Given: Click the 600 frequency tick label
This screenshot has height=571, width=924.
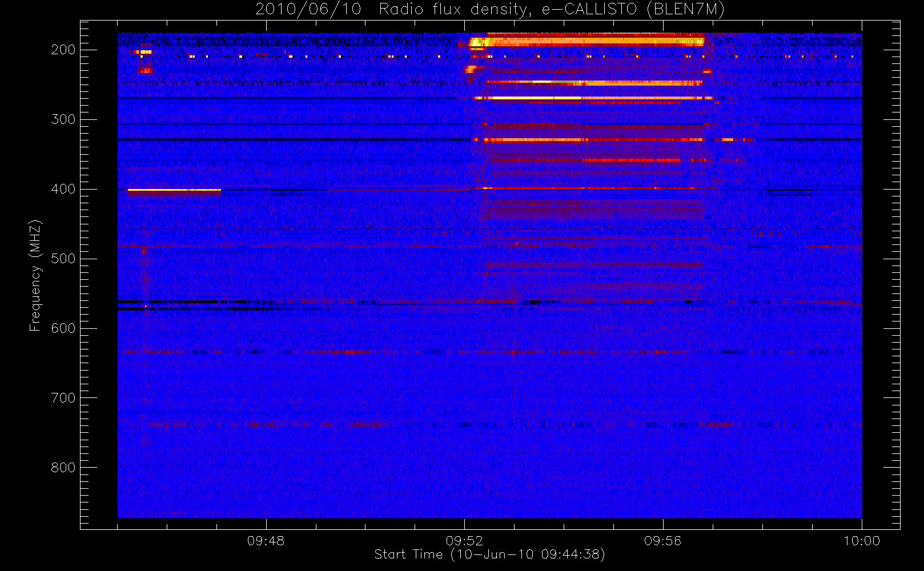Looking at the screenshot, I should tap(63, 328).
